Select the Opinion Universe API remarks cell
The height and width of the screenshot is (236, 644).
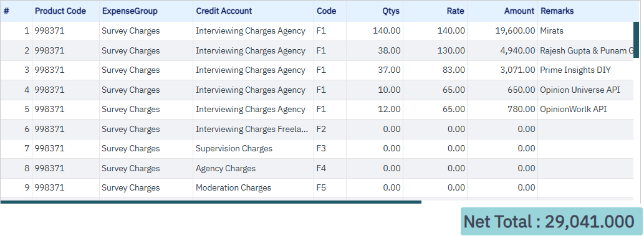click(x=585, y=90)
